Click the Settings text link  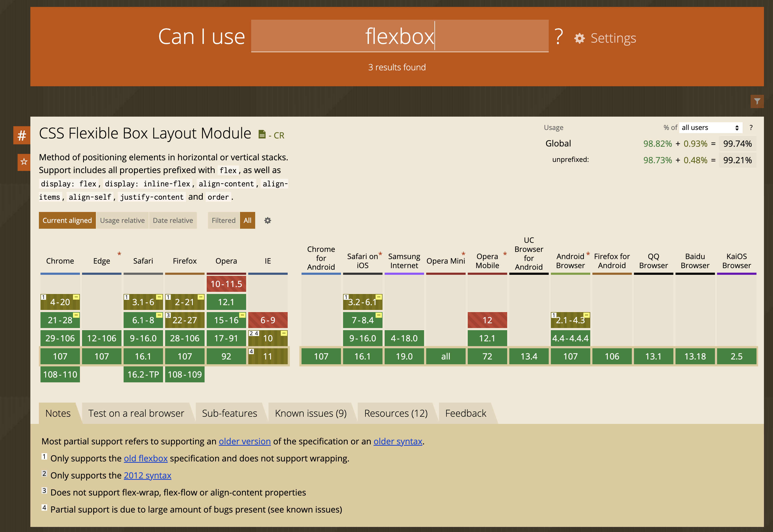[613, 38]
